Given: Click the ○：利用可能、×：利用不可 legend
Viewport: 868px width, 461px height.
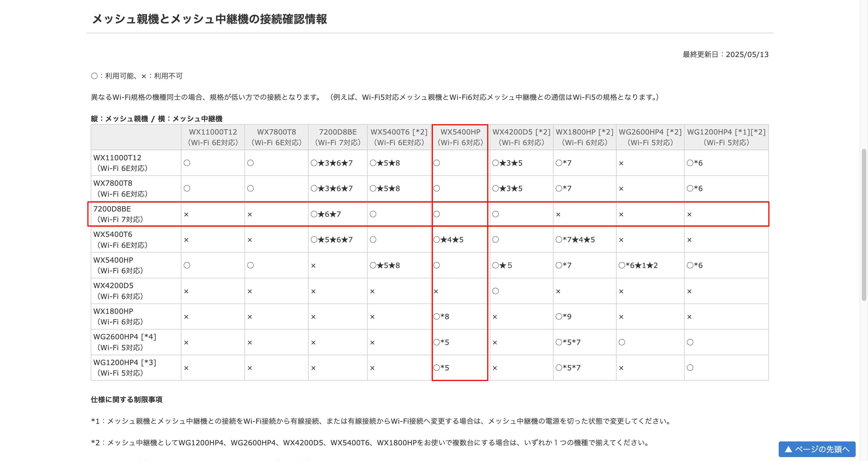Looking at the screenshot, I should (x=137, y=76).
